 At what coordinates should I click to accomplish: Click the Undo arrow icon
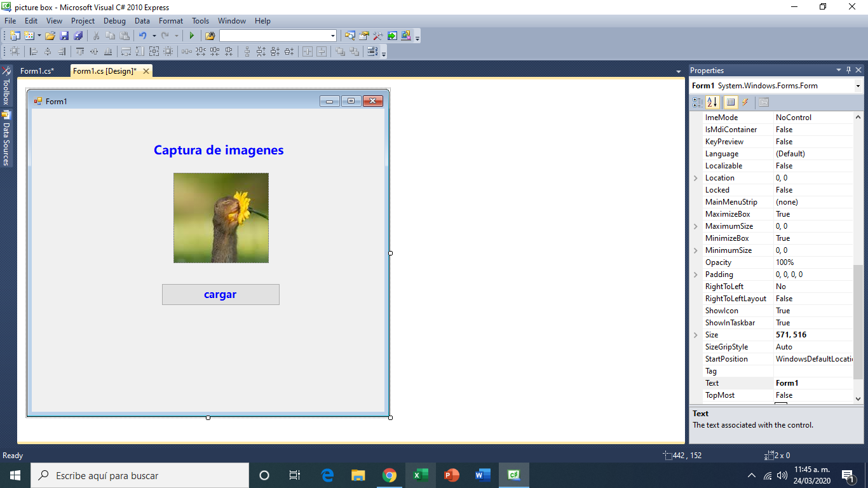pyautogui.click(x=142, y=36)
